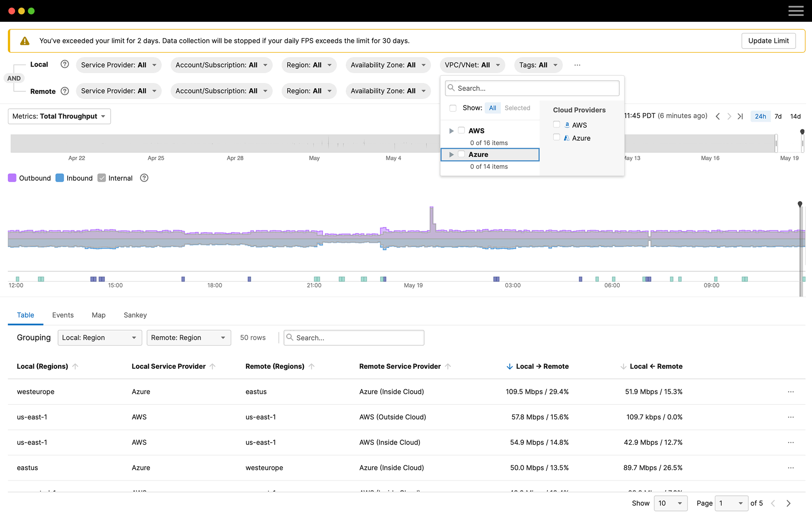Click the Update Limit button

768,41
